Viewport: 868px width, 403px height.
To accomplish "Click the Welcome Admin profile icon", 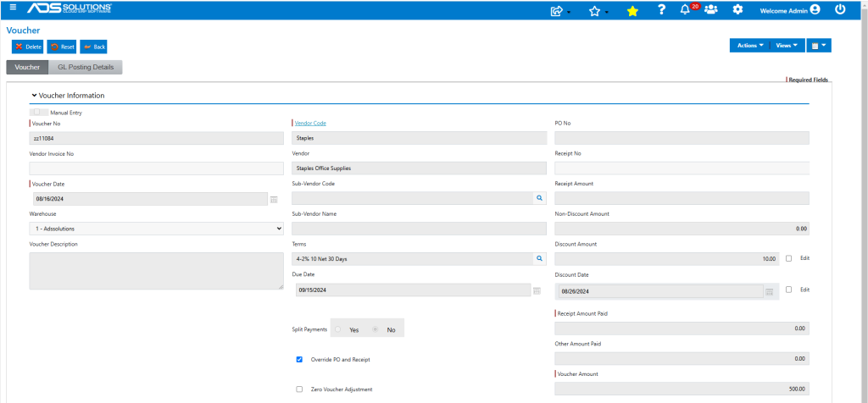I will pyautogui.click(x=815, y=9).
